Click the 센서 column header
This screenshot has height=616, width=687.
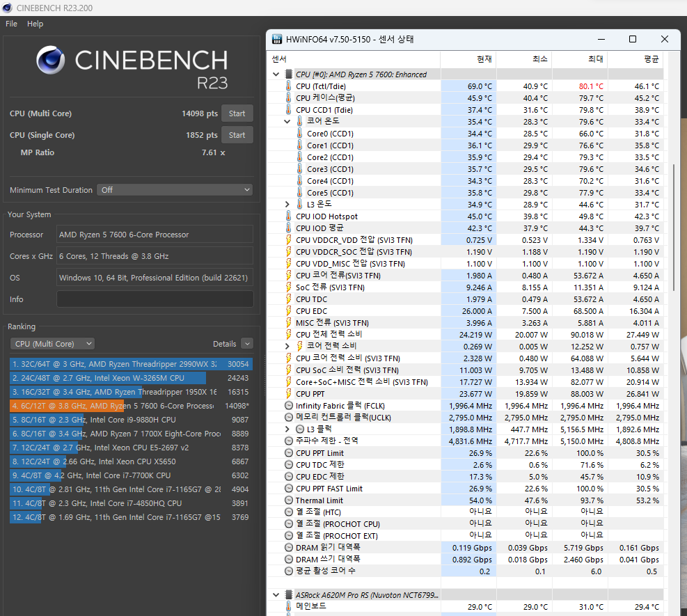coord(353,59)
